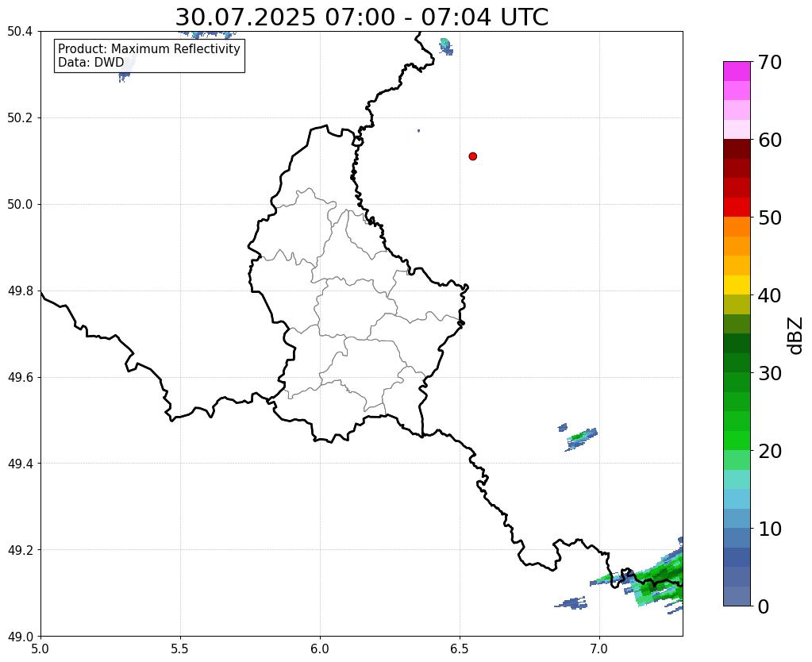Screen dimensions: 812x662
Task: Click the 'Product: Maximum Reflectivity' legend text
Action: pos(149,48)
